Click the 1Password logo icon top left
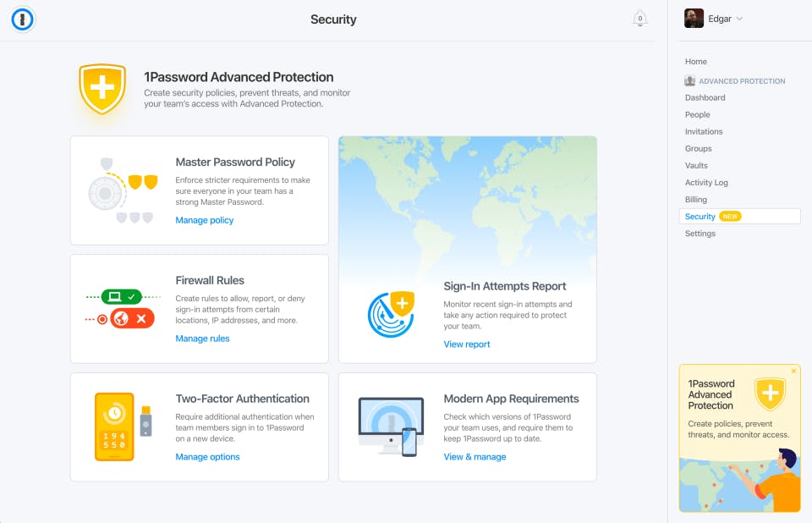 (22, 19)
